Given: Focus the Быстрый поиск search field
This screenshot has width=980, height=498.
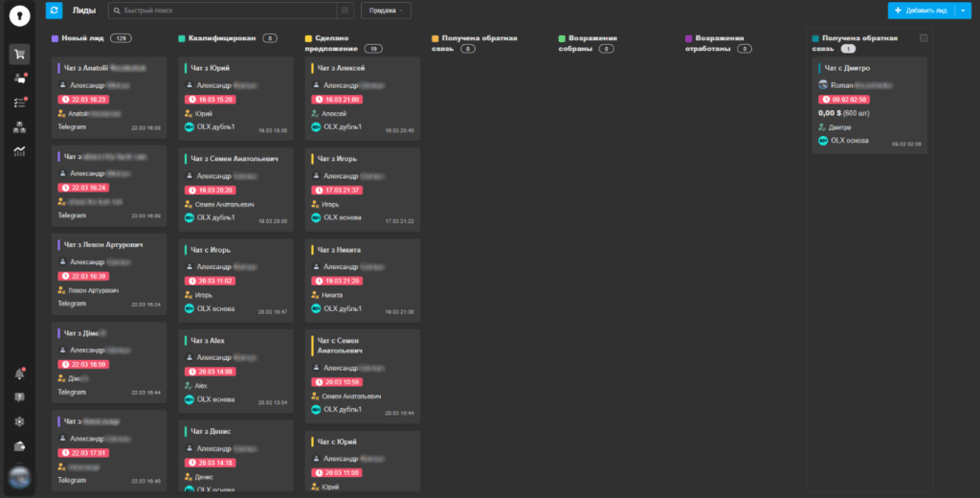Looking at the screenshot, I should (x=225, y=10).
